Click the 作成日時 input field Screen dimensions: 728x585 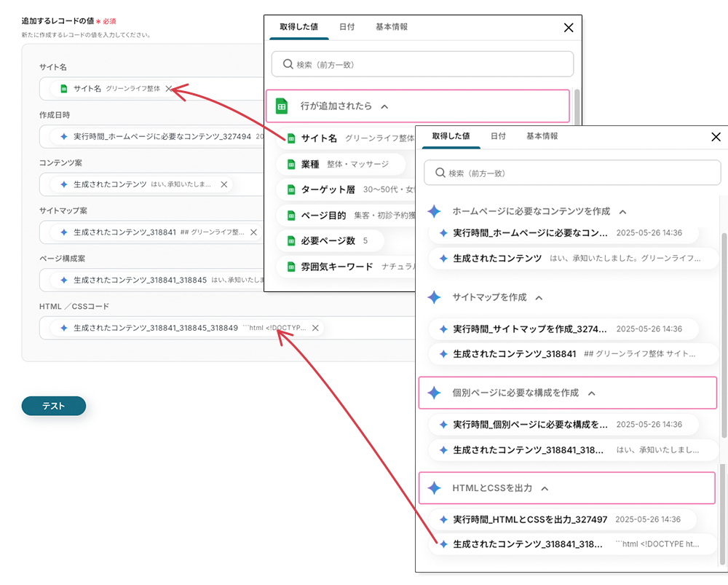click(x=151, y=137)
